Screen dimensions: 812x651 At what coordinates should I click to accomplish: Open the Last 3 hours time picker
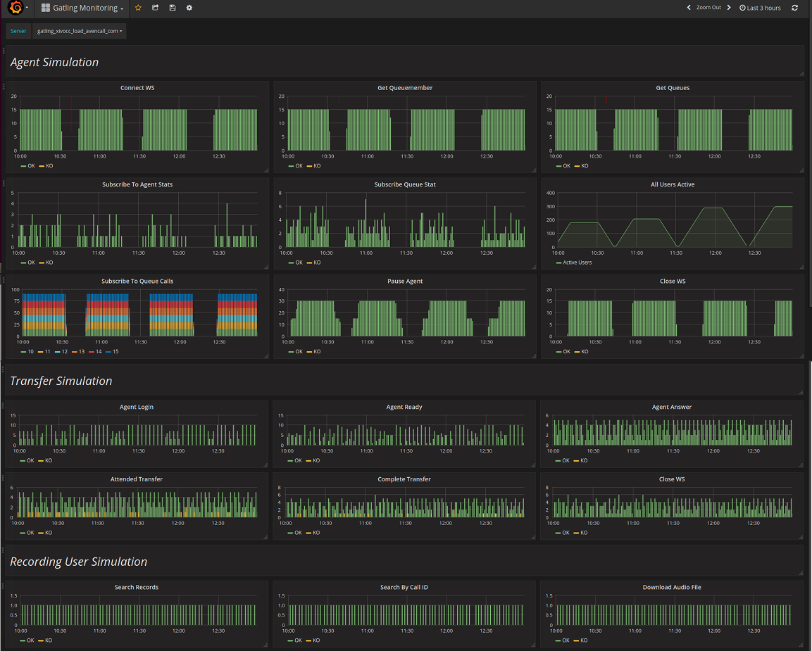(760, 8)
